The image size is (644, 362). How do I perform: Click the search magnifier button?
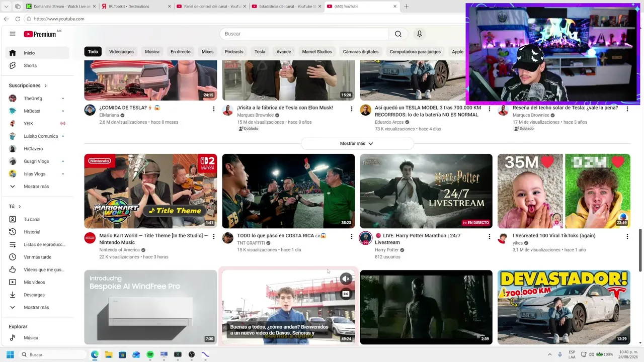pos(398,34)
